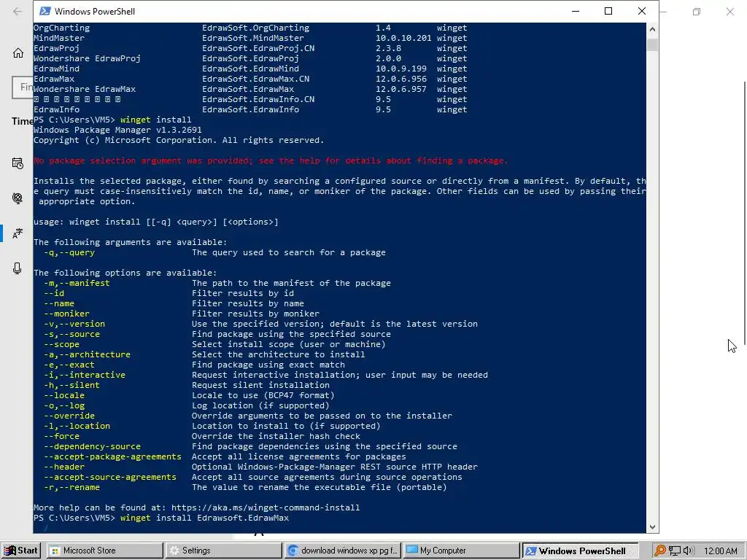The height and width of the screenshot is (560, 747).
Task: Click the 'EdrawSoft.MindMaster' package id
Action: 253,38
